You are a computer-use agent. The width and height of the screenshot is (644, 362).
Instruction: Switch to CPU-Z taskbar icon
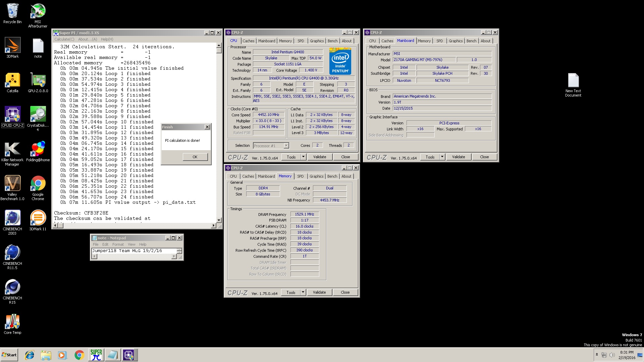pyautogui.click(x=129, y=355)
